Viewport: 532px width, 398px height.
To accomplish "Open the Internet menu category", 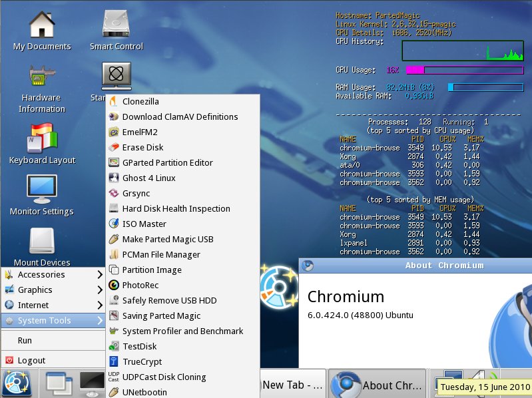I will click(53, 305).
